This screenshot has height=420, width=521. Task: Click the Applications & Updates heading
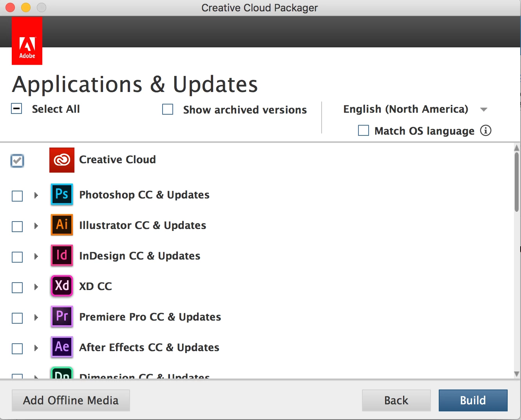point(135,84)
